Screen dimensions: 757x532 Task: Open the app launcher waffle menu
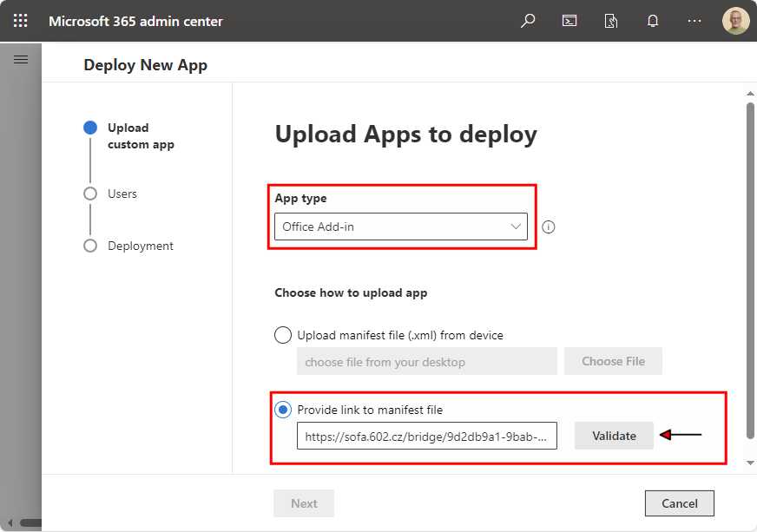click(20, 21)
